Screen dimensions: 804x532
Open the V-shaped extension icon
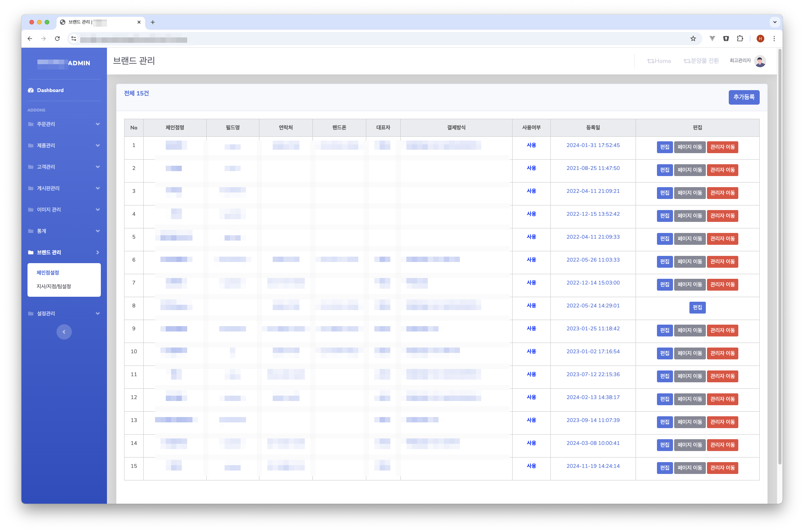click(x=712, y=39)
